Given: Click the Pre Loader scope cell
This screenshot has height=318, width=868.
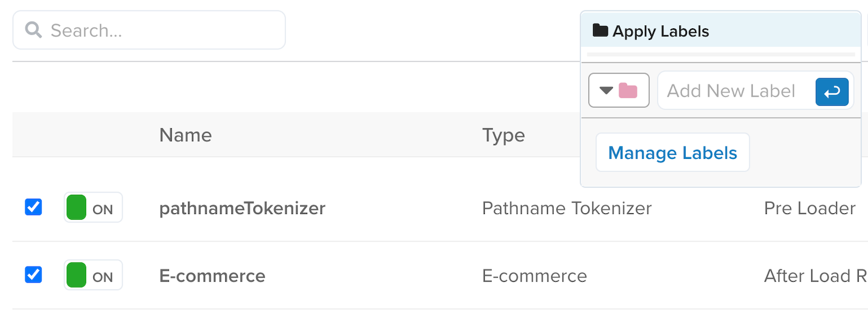Looking at the screenshot, I should coord(809,208).
